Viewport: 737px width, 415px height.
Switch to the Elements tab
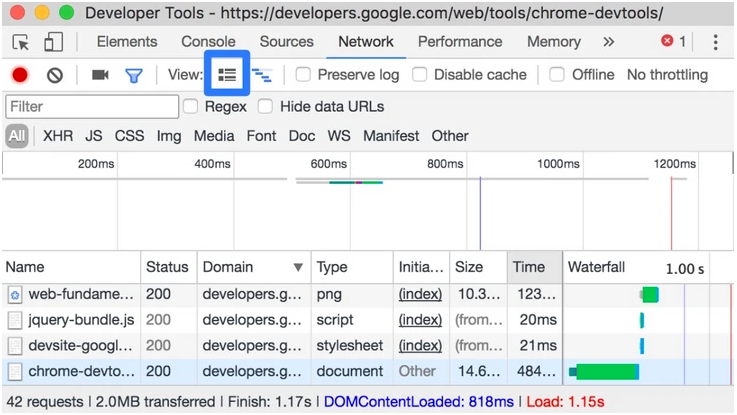[127, 42]
